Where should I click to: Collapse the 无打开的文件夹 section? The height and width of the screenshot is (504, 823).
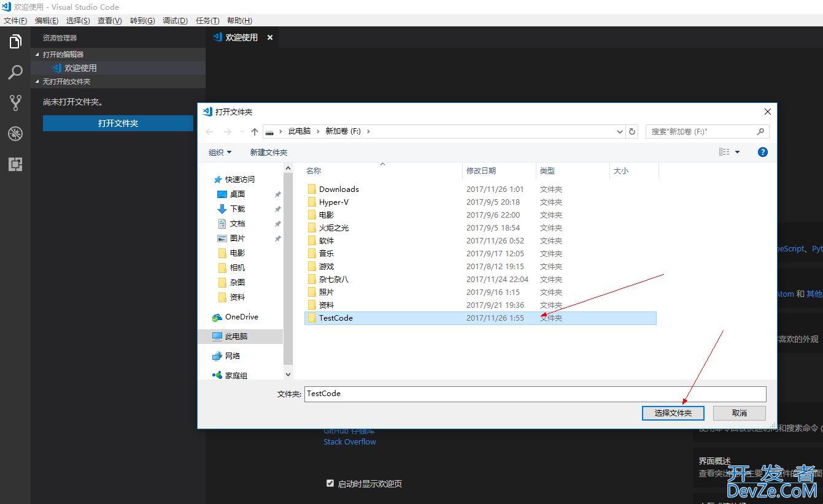118,82
